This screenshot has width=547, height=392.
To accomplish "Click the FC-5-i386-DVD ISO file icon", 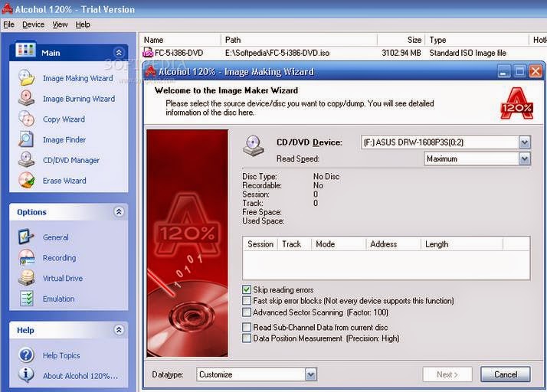I will pyautogui.click(x=148, y=53).
